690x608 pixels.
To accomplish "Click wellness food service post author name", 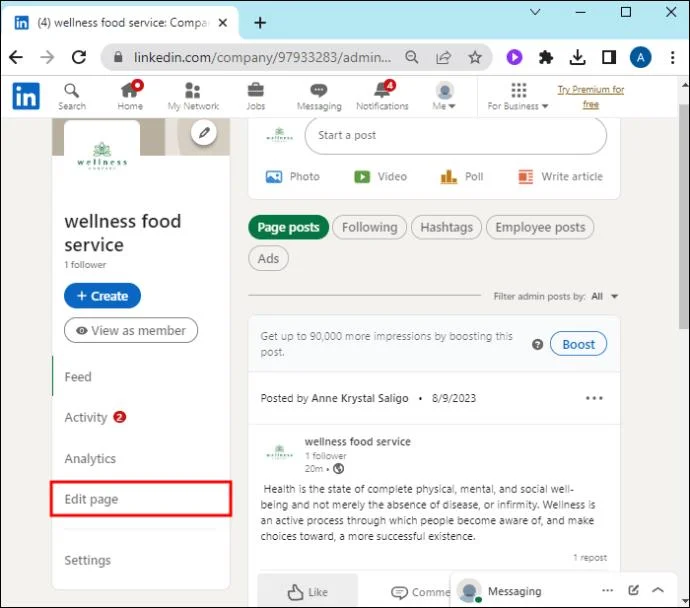I will point(358,442).
